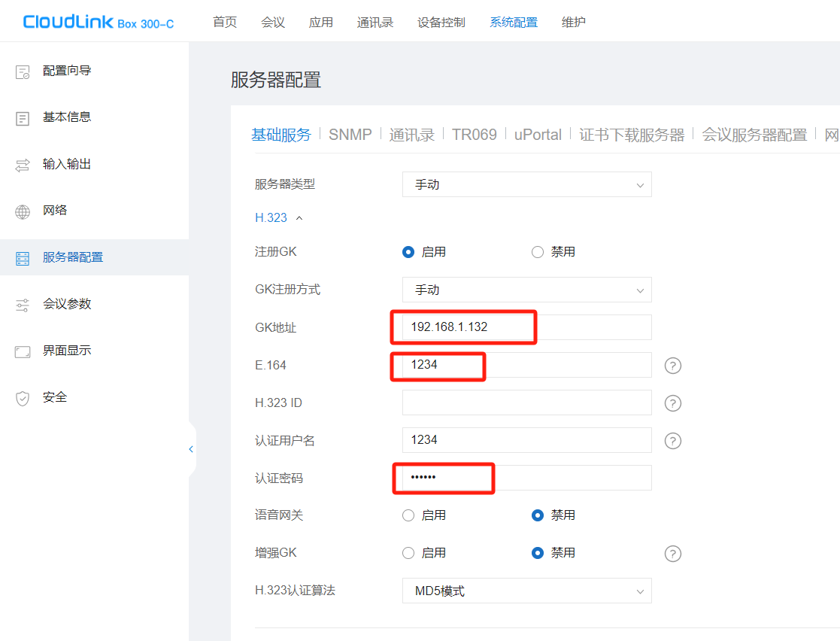Click the 认证密码 password field
Image resolution: width=840 pixels, height=641 pixels.
(526, 478)
